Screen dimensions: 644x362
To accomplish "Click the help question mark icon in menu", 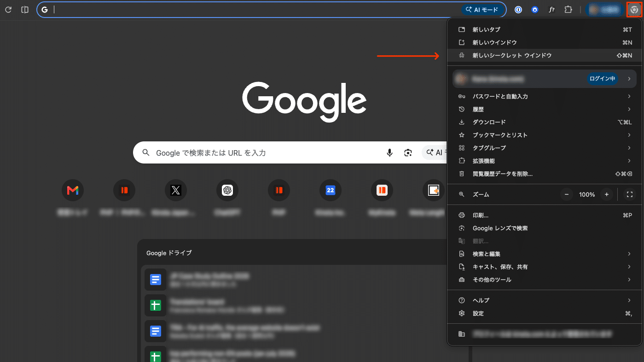I will pos(462,300).
